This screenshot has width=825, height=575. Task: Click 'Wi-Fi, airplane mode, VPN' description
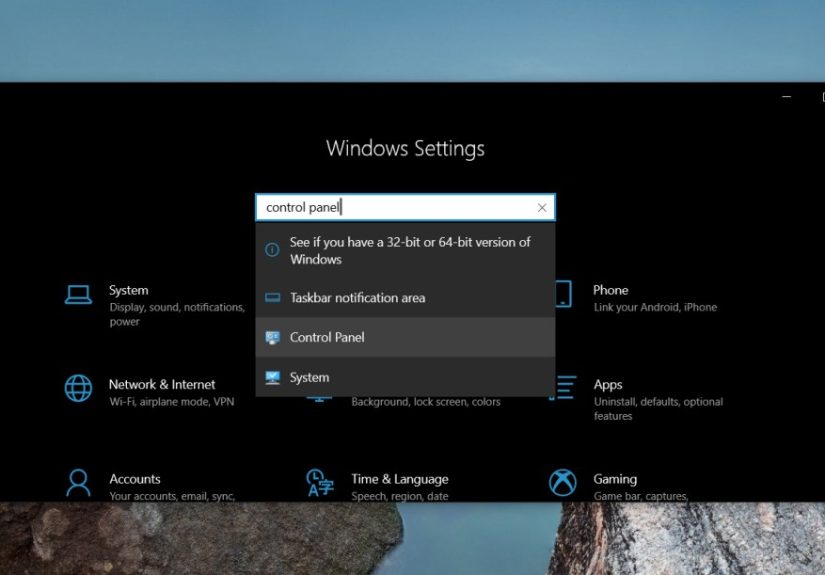point(172,402)
